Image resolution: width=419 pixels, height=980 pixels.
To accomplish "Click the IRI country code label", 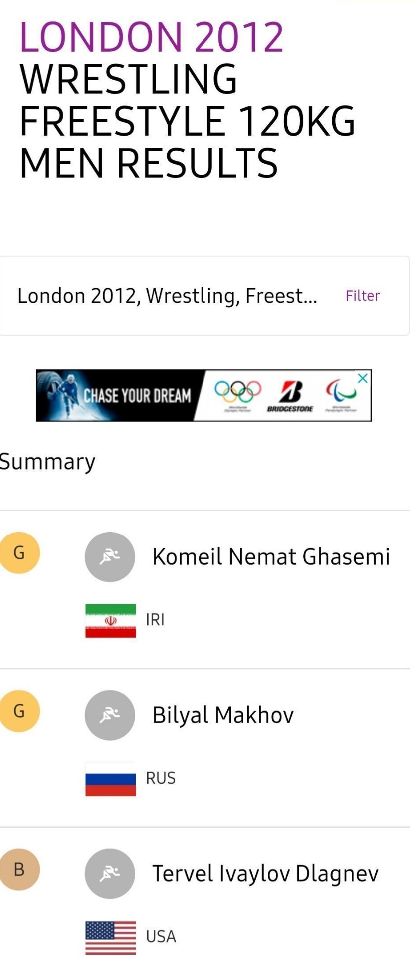I will (155, 620).
